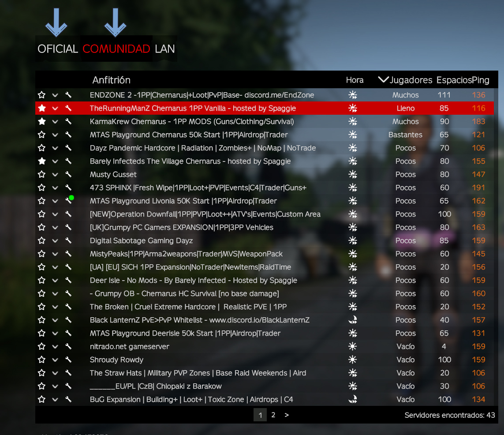Click wrench icon on MTAS Playground Livonia row
Screen dimensions: 504x435
coord(68,201)
